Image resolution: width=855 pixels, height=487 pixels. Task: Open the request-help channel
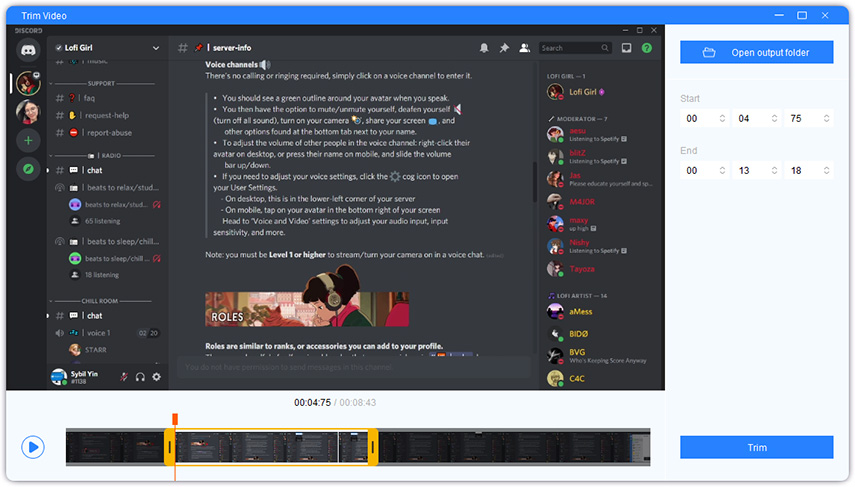107,115
